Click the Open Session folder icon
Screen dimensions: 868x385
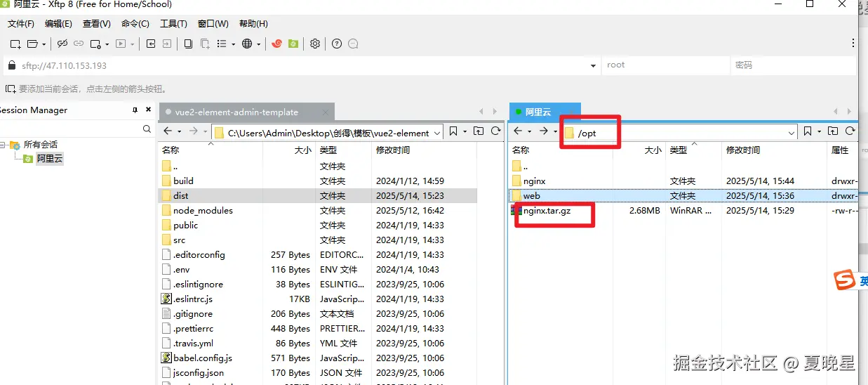click(x=32, y=44)
